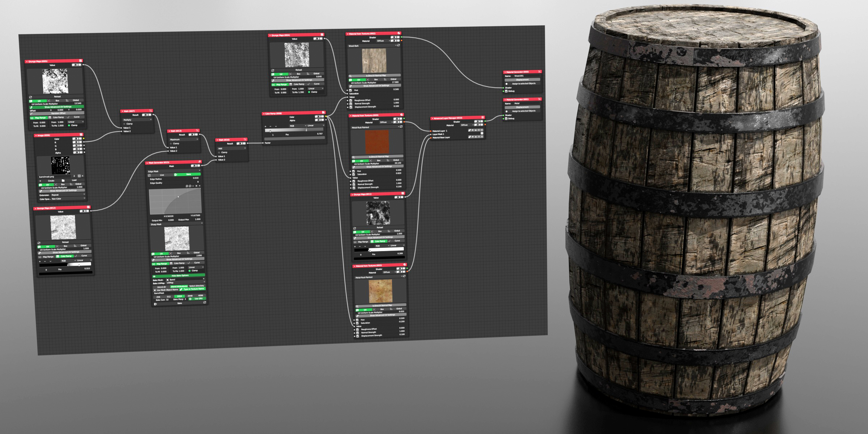
Task: Select Live mode in Mask Generator
Action: 160,175
